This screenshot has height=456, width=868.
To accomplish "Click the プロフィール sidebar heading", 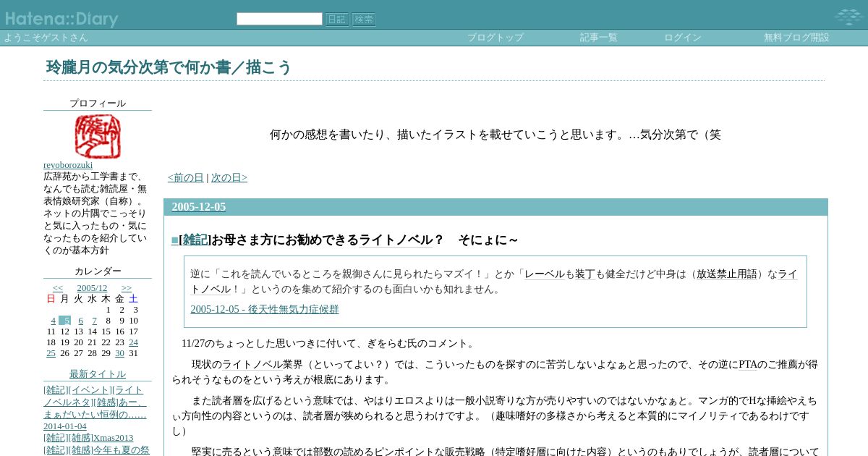I will [x=98, y=104].
